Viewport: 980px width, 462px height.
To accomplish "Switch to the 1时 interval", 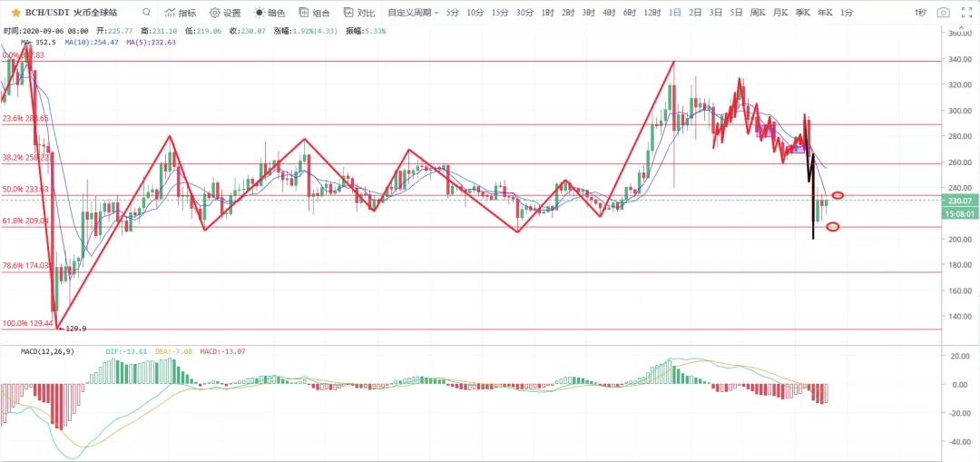I will tap(547, 13).
